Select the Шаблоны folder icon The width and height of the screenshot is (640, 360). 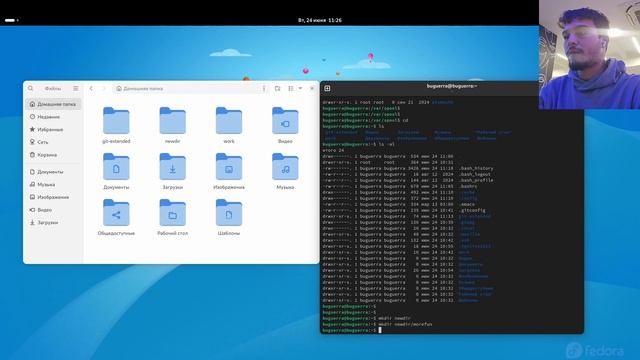(x=229, y=213)
